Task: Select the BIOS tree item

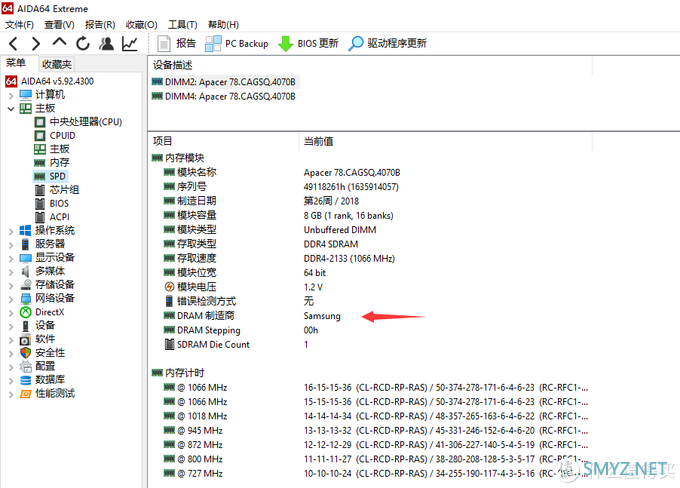Action: (x=59, y=203)
